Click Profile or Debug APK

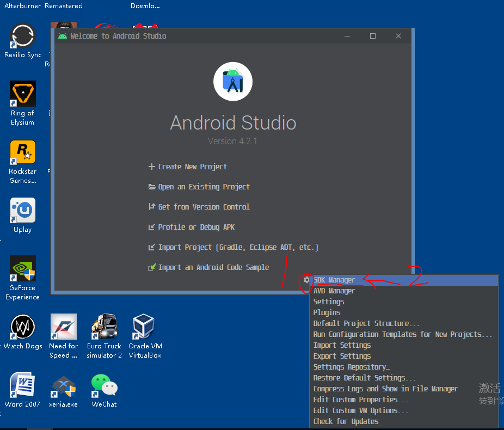point(191,227)
